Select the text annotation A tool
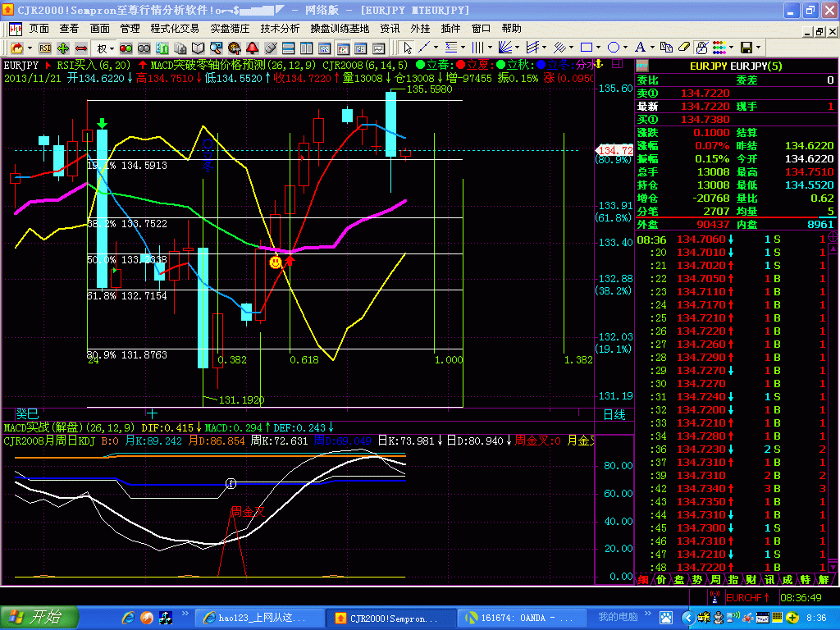The image size is (840, 630). coord(640,48)
